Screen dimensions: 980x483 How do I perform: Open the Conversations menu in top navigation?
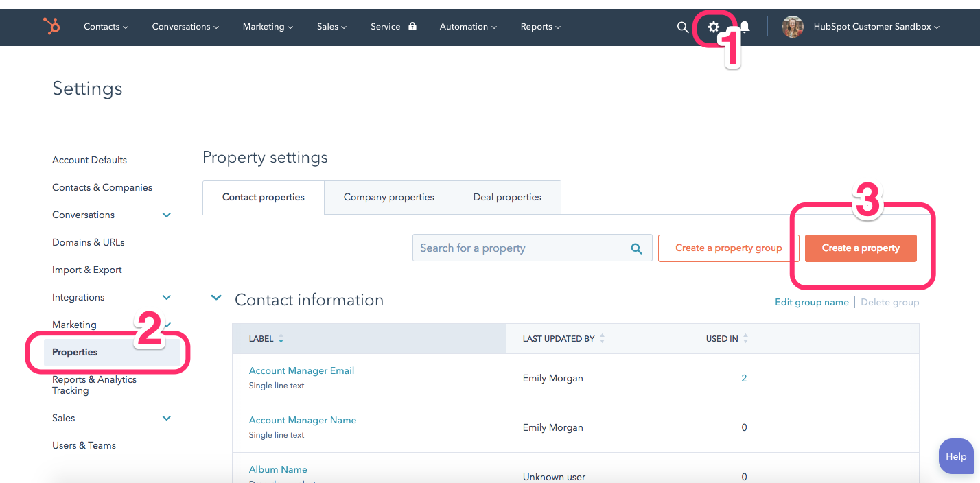tap(185, 27)
